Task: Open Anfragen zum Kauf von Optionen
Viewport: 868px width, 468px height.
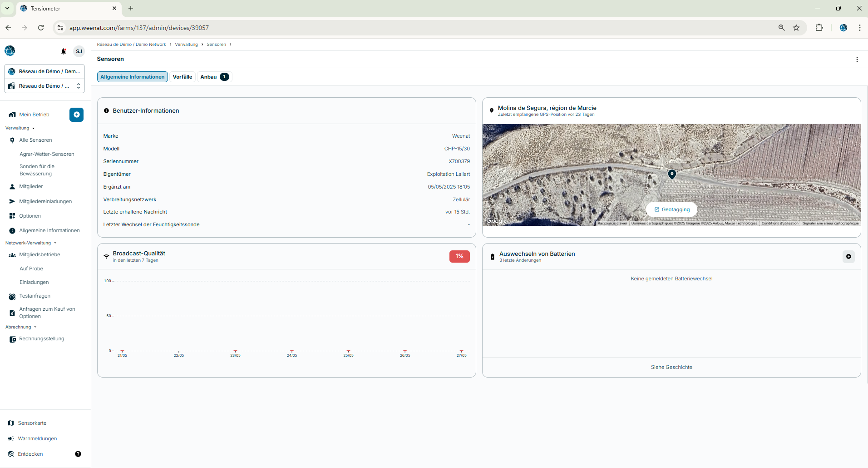Action: pos(47,313)
